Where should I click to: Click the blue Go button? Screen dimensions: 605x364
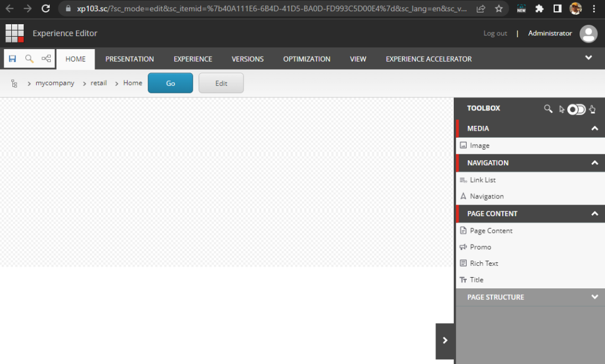tap(170, 83)
